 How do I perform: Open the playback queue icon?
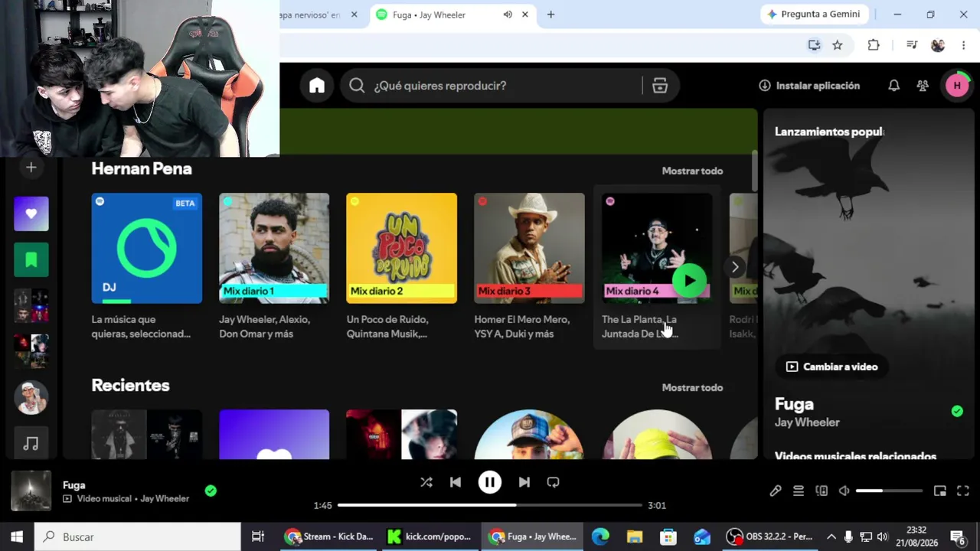click(799, 491)
